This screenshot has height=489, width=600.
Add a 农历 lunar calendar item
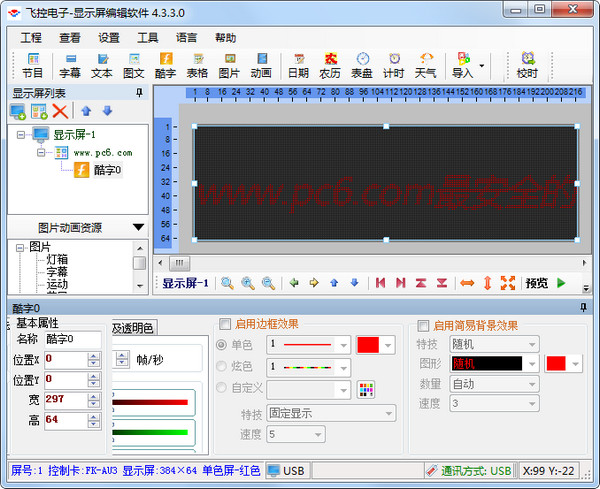click(330, 65)
